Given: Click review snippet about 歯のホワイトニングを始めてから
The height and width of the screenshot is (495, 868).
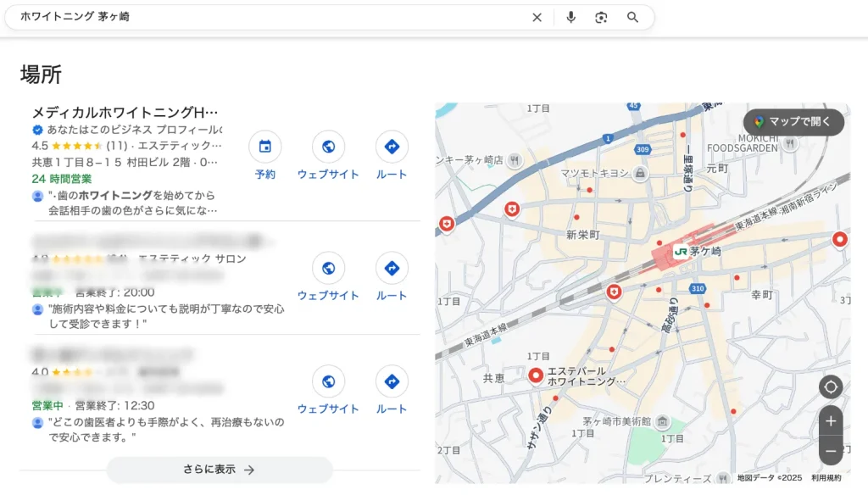Looking at the screenshot, I should 132,203.
